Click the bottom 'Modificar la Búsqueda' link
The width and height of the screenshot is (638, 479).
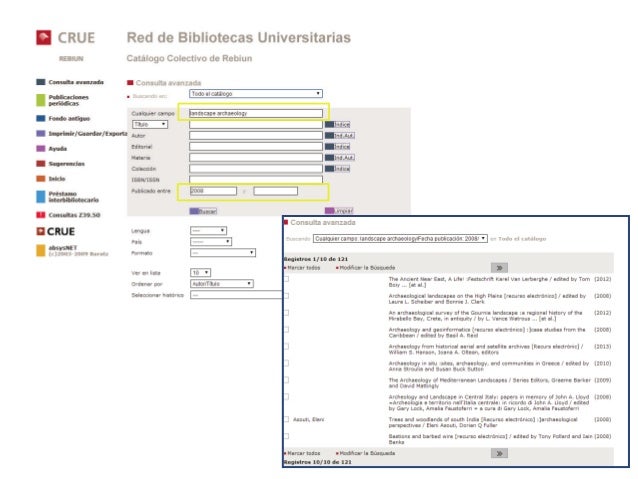coord(367,453)
